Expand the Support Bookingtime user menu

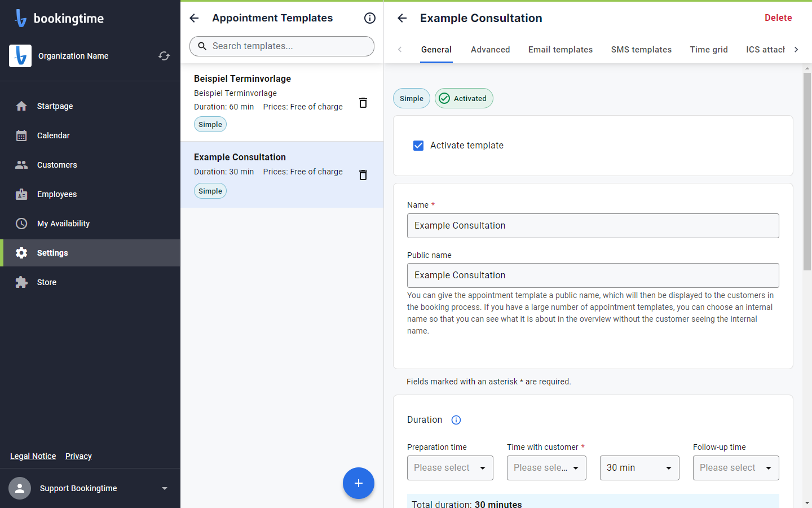165,488
